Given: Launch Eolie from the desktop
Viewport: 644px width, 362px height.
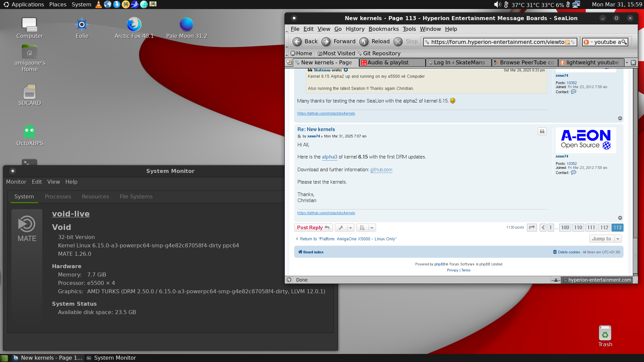Looking at the screenshot, I should click(x=82, y=28).
